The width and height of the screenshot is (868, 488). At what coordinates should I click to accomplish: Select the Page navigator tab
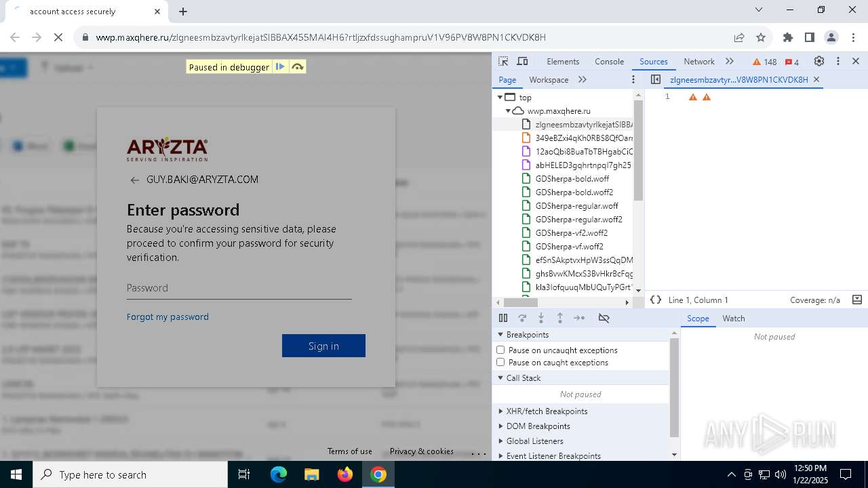(x=507, y=79)
